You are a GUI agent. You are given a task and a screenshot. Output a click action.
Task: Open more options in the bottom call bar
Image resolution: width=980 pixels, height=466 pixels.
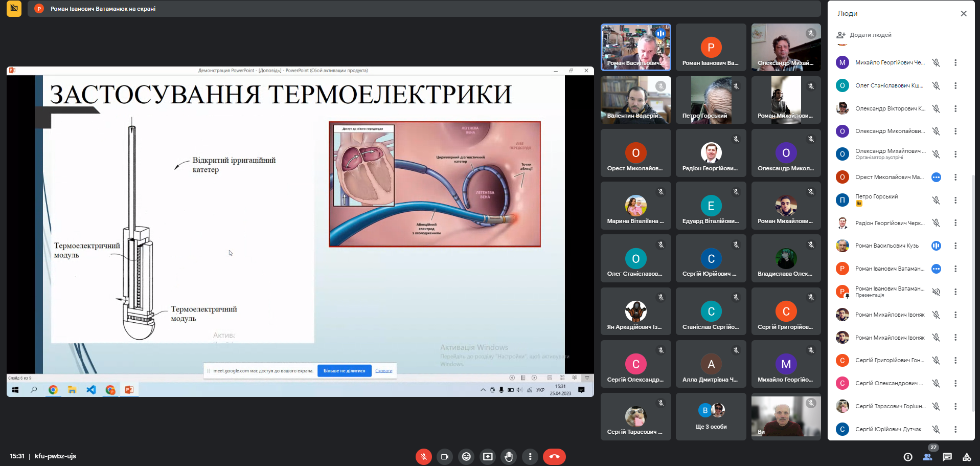pos(530,456)
